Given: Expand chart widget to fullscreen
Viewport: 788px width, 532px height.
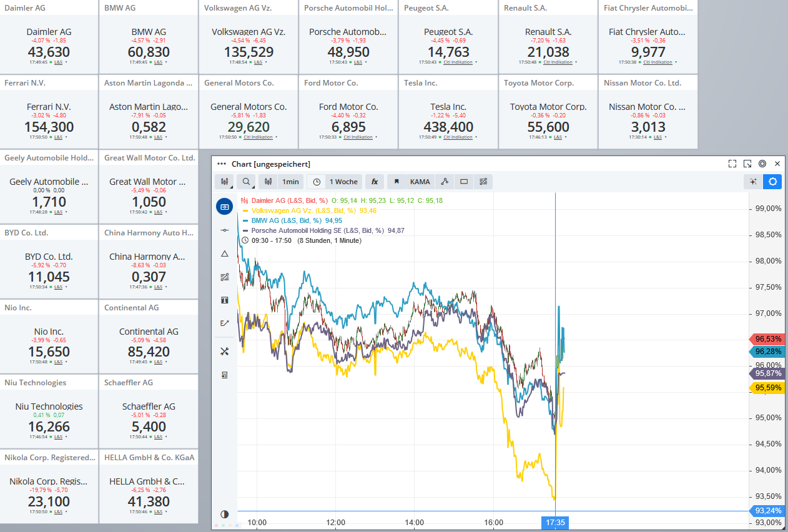Looking at the screenshot, I should point(732,164).
